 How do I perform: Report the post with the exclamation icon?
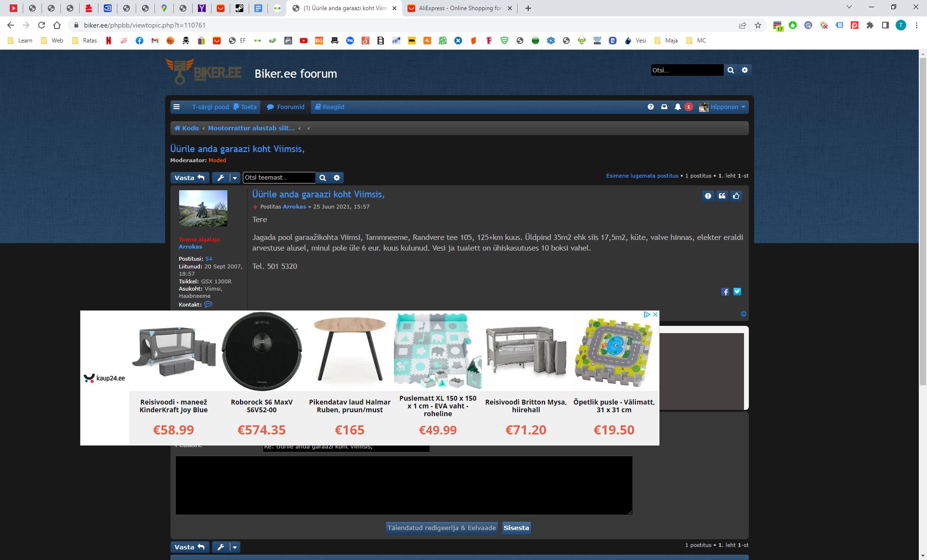coord(708,196)
